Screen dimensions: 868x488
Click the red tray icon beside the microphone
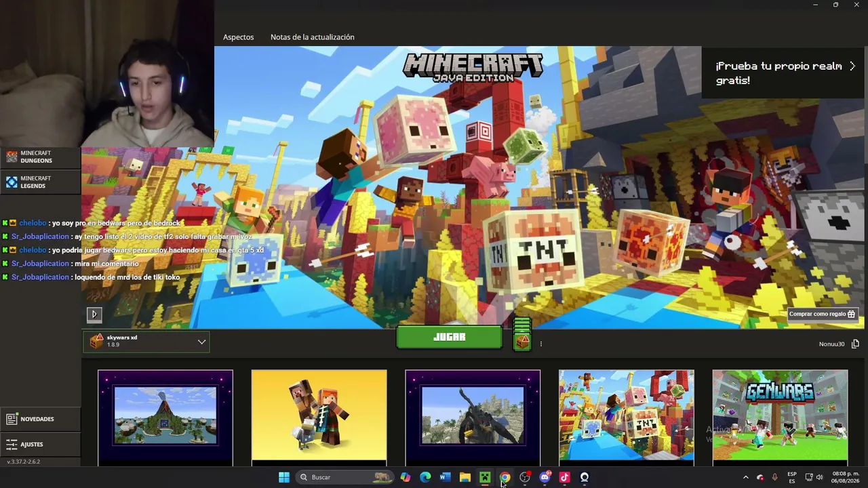point(760,477)
